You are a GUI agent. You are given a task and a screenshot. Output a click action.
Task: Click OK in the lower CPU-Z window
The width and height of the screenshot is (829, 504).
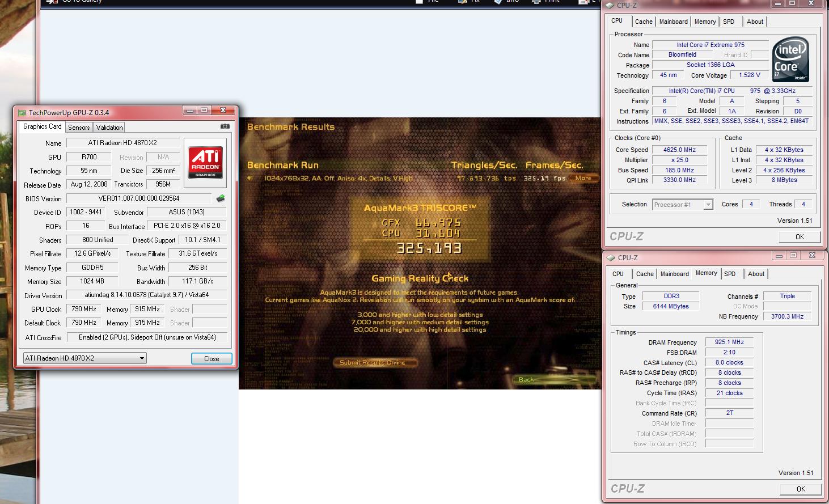[x=801, y=489]
